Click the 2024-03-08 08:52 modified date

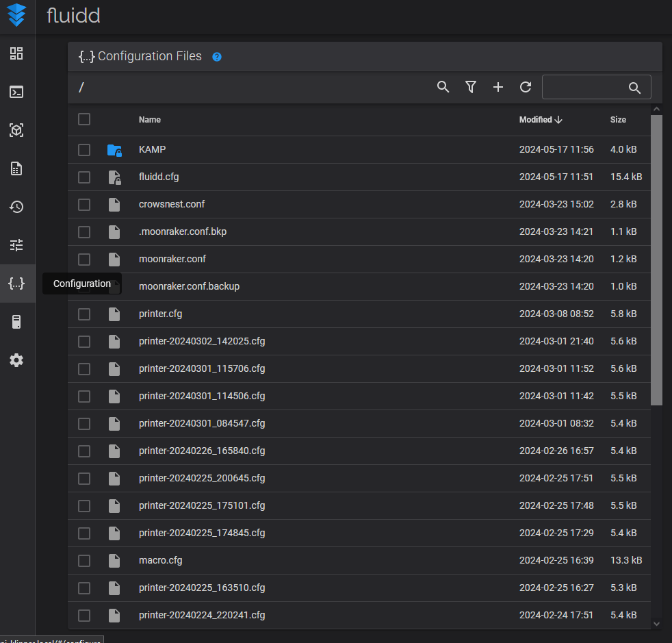point(556,314)
